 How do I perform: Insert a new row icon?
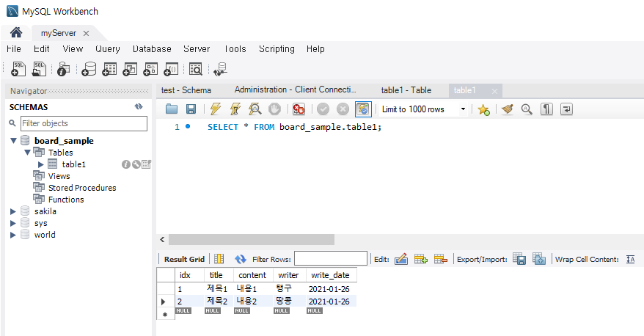click(420, 259)
